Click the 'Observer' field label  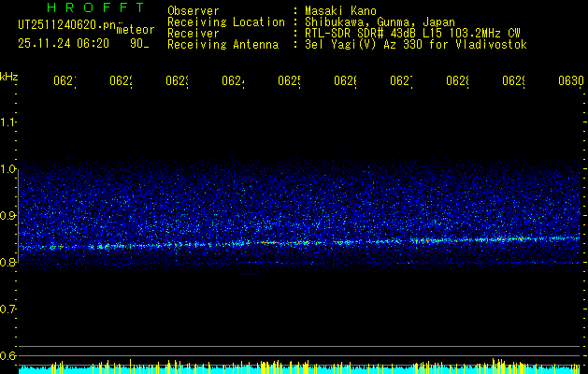pos(194,10)
